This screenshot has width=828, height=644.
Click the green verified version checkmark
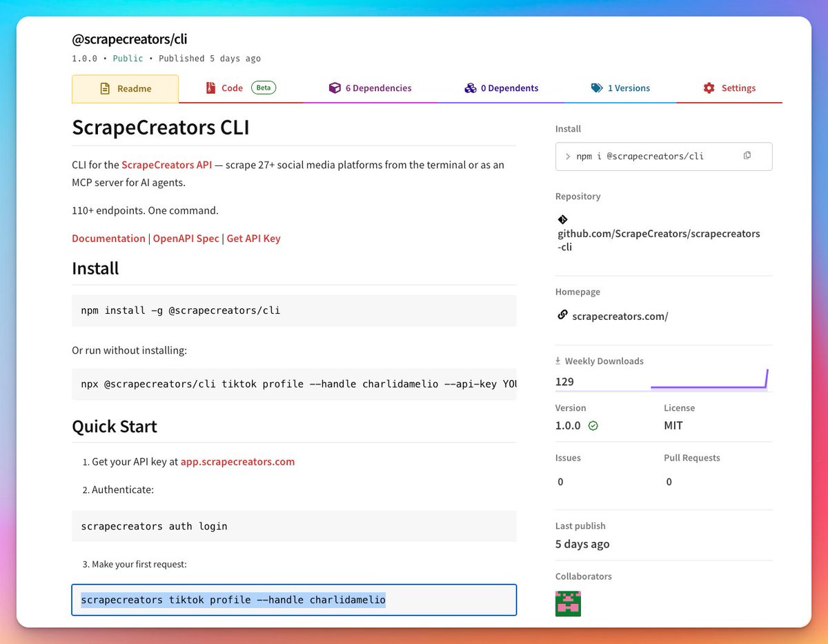(x=593, y=426)
